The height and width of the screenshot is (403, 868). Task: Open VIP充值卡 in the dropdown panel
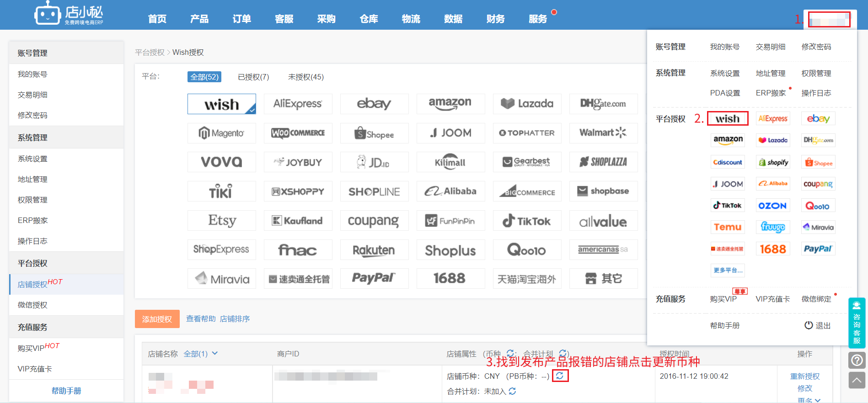[773, 299]
